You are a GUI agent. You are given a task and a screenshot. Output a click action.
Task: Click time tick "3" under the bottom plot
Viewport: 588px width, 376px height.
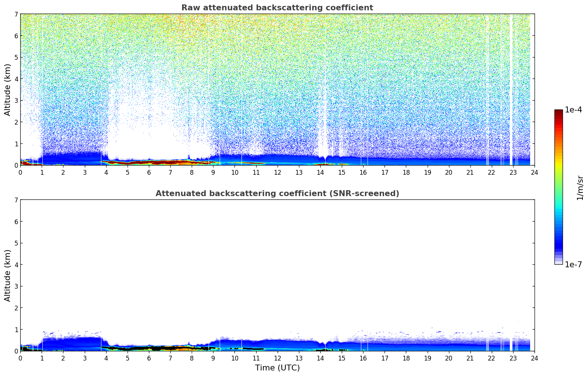pyautogui.click(x=84, y=358)
